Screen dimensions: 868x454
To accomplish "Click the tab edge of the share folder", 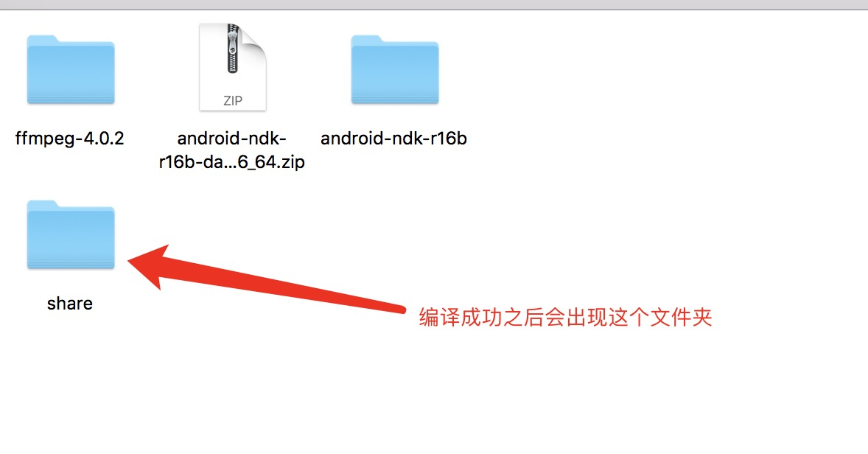I will pos(43,203).
